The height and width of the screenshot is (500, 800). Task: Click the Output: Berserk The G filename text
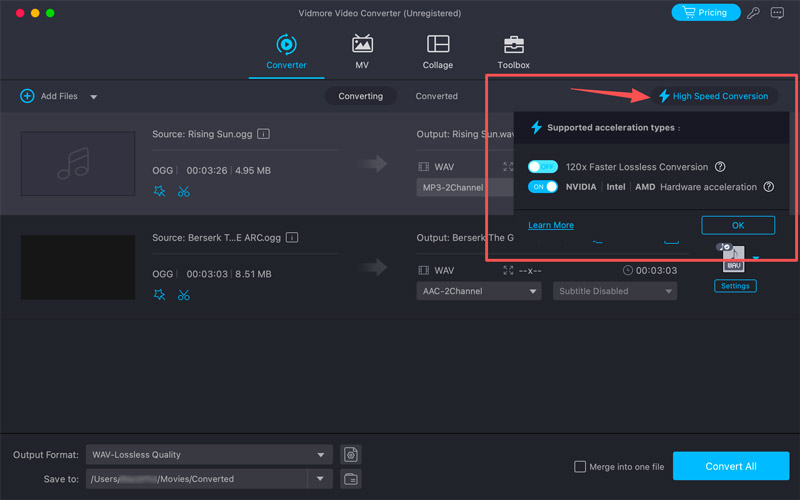coord(465,238)
